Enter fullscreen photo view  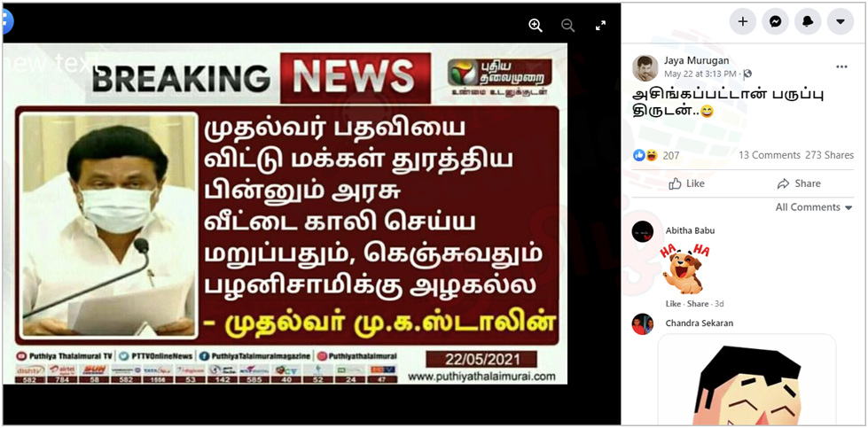[x=600, y=25]
